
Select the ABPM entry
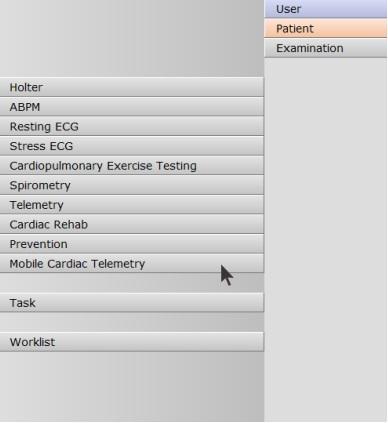pyautogui.click(x=132, y=107)
